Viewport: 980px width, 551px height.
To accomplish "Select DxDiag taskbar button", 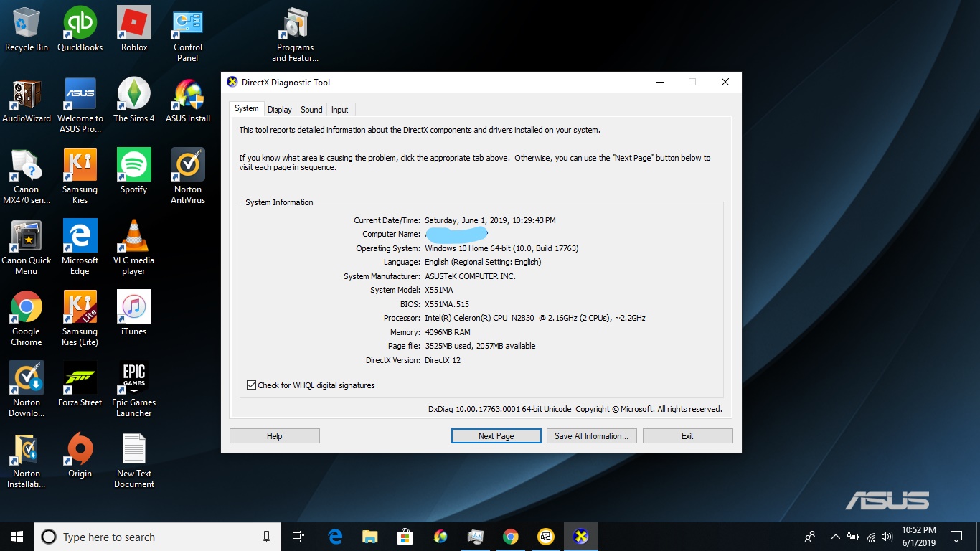I will pos(581,537).
